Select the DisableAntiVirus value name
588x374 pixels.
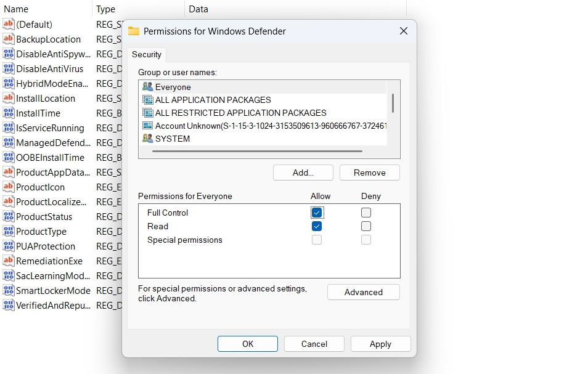49,69
